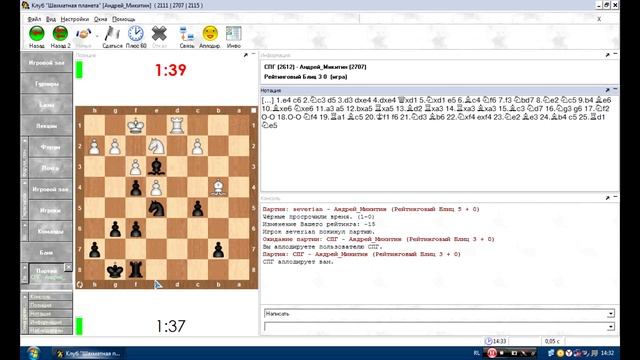This screenshot has height=360, width=640.
Task: Click the white square at board top corner
Action: pyautogui.click(x=253, y=110)
